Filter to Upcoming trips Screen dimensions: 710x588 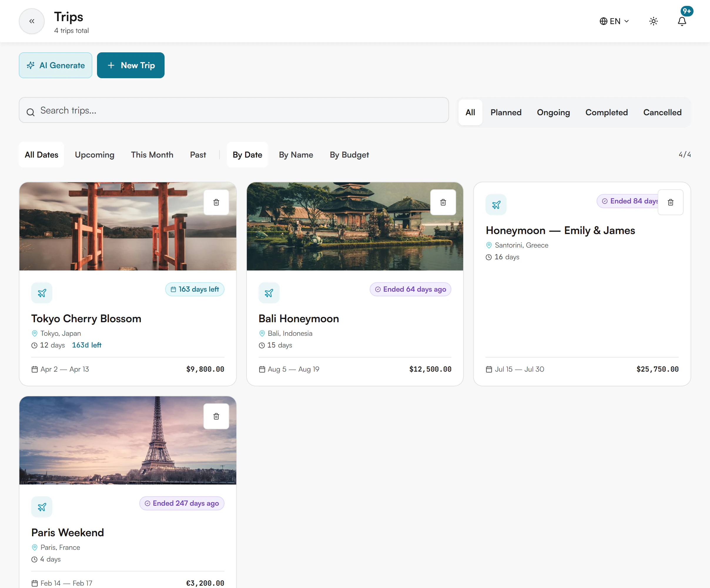point(95,155)
